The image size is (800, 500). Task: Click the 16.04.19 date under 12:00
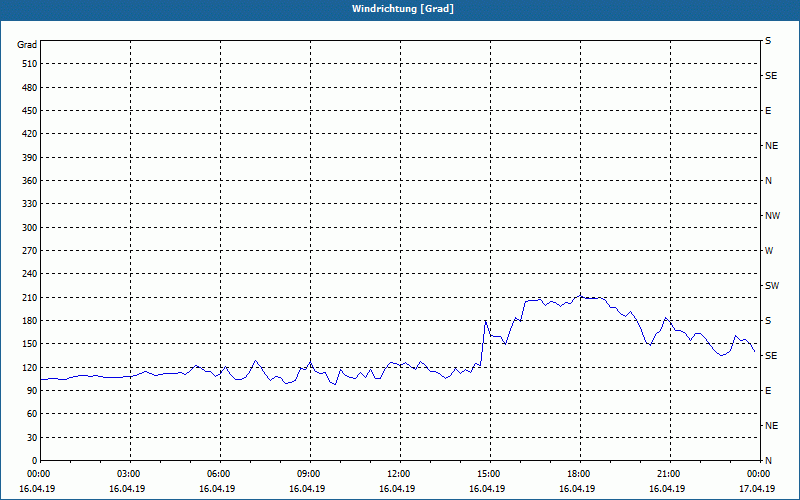[x=397, y=489]
